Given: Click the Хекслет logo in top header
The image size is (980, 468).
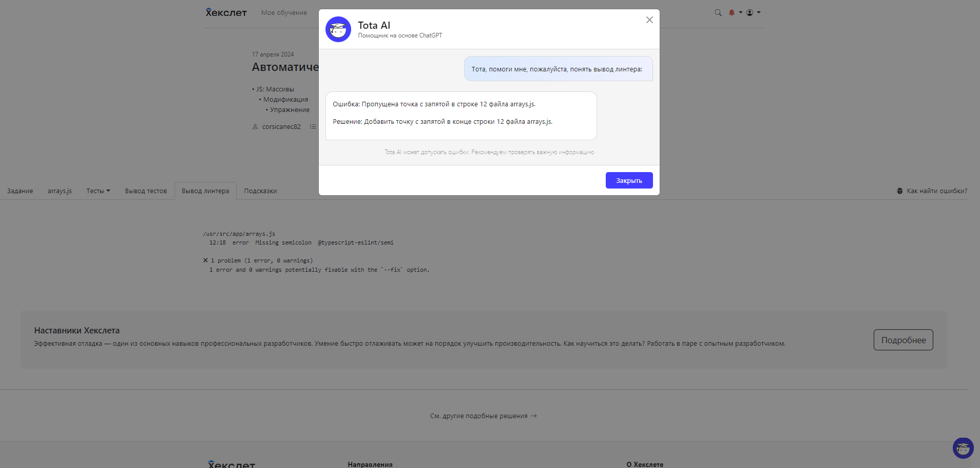Looking at the screenshot, I should [226, 12].
